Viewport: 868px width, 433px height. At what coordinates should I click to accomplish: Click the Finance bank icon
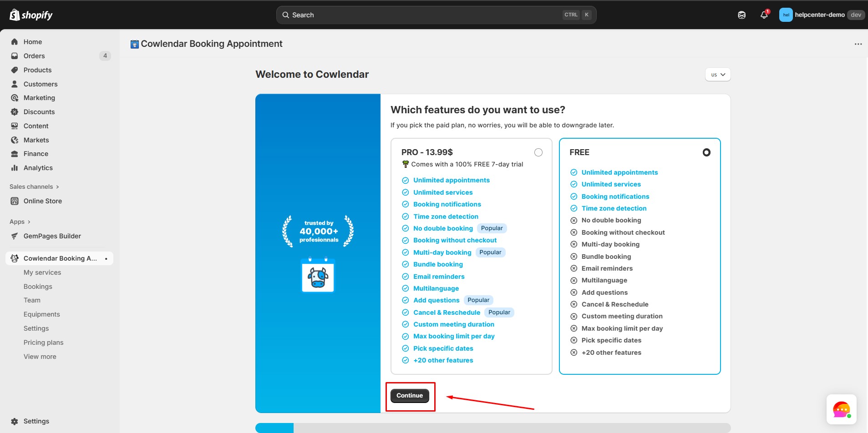pyautogui.click(x=15, y=154)
